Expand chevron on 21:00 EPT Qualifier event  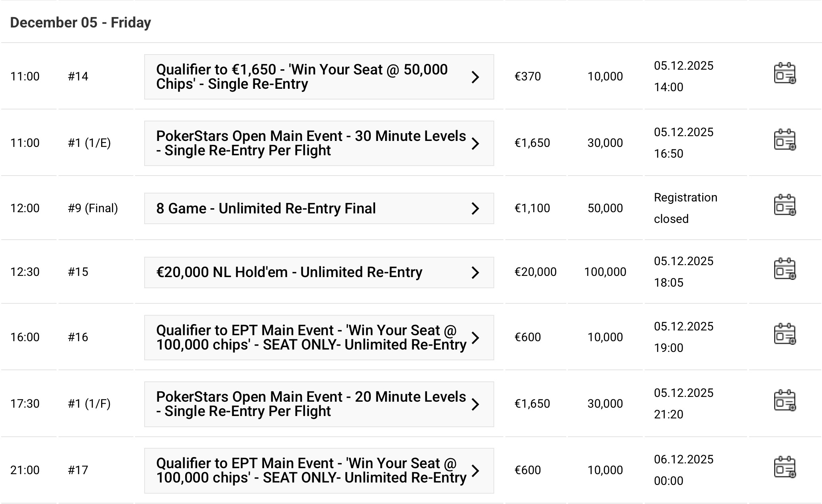[475, 471]
